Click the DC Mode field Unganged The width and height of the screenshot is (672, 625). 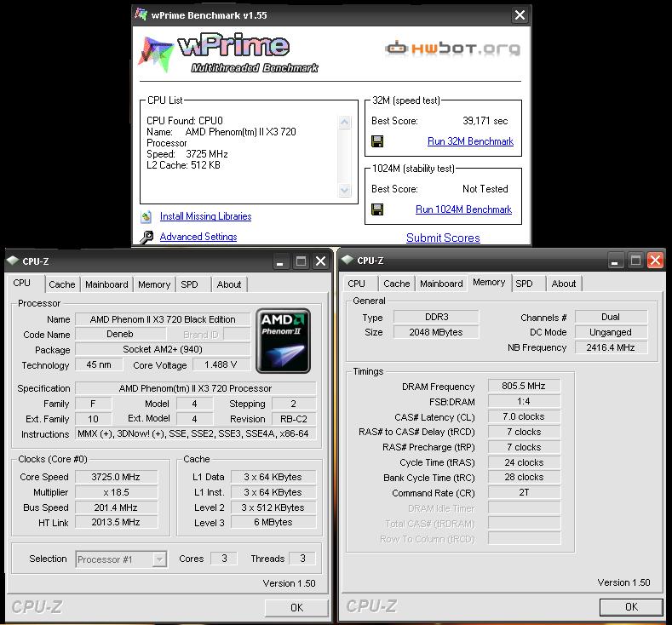tap(611, 332)
